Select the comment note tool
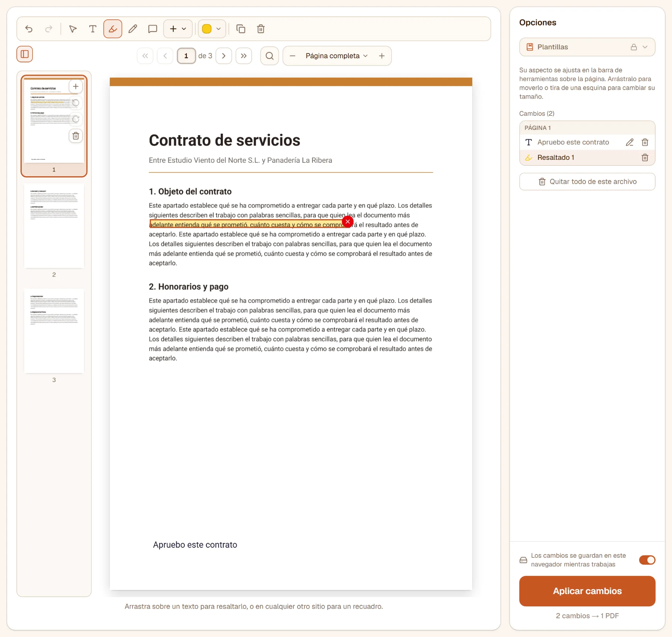Image resolution: width=672 pixels, height=637 pixels. tap(152, 29)
